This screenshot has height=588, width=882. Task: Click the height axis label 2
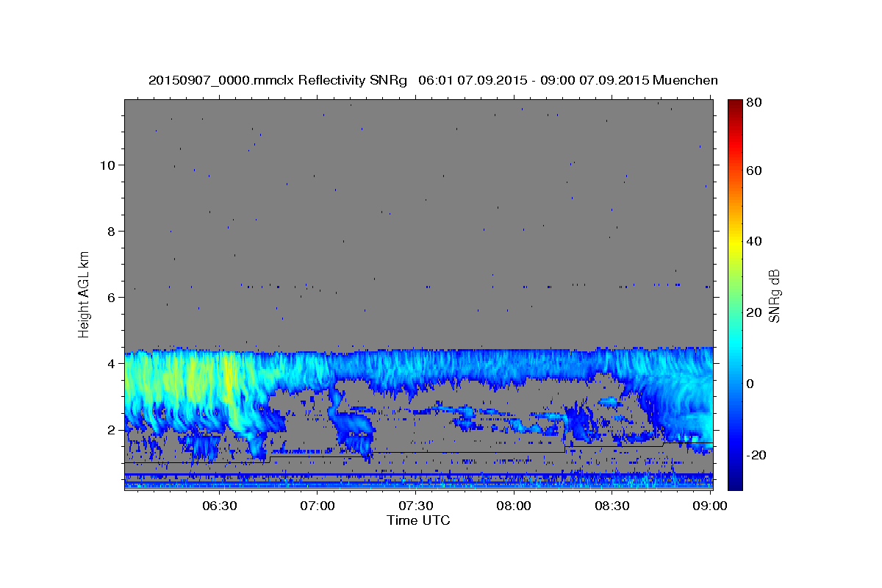pos(111,429)
